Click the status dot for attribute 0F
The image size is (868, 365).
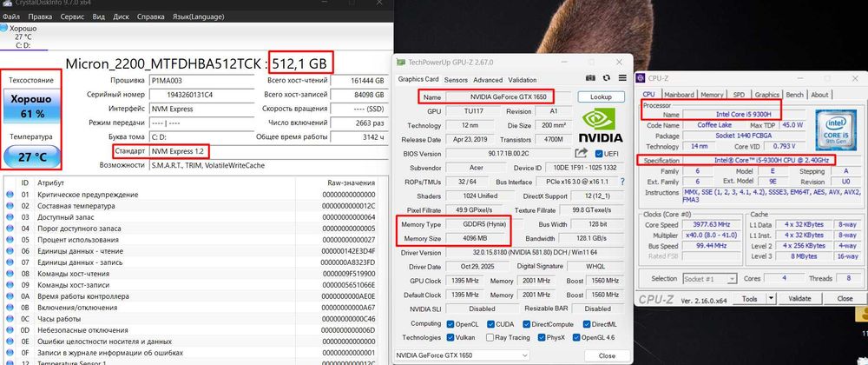tap(10, 353)
